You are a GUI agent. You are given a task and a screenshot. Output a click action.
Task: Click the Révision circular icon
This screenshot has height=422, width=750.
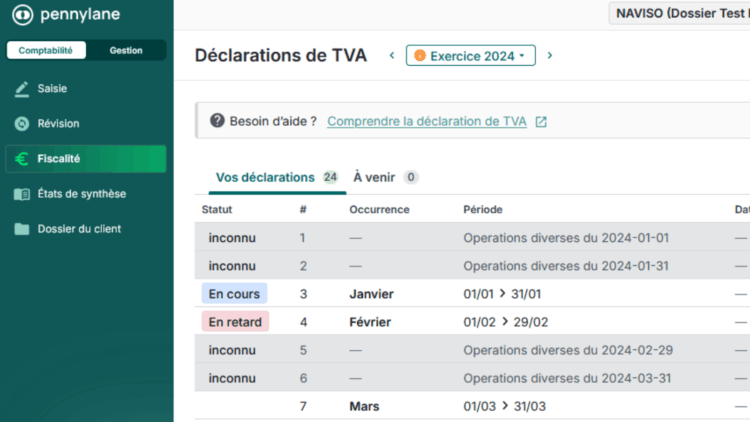click(x=21, y=124)
